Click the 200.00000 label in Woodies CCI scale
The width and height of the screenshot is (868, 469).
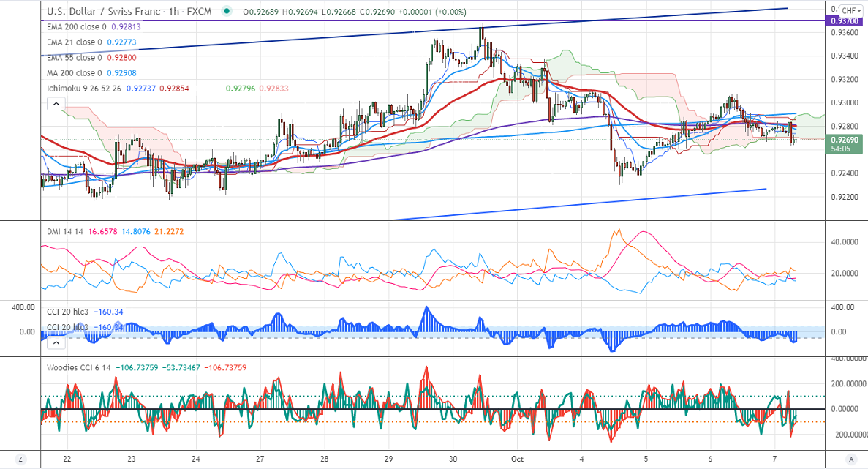(848, 383)
